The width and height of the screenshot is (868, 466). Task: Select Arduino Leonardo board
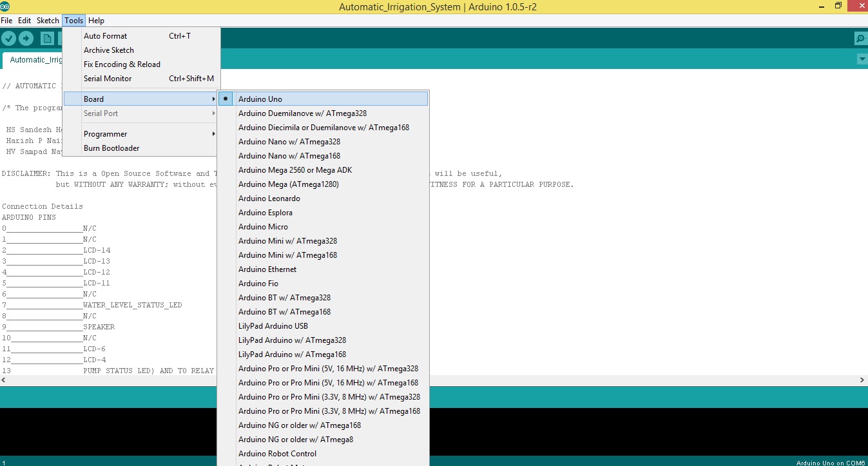tap(323, 199)
